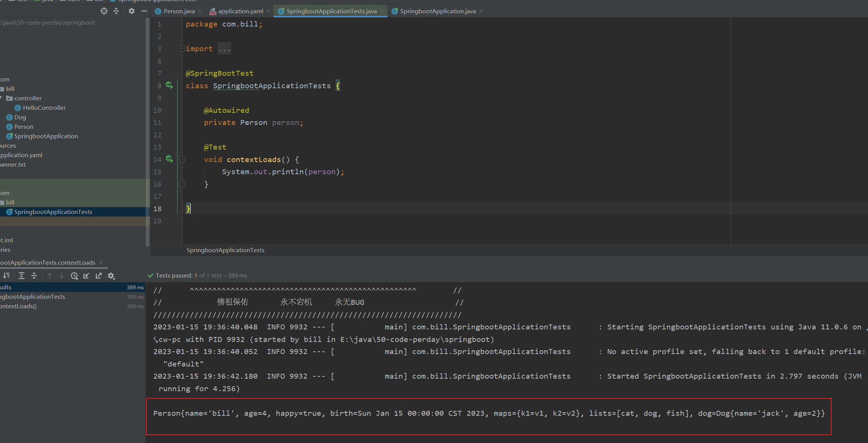
Task: Open project panel settings gear
Action: click(x=131, y=11)
